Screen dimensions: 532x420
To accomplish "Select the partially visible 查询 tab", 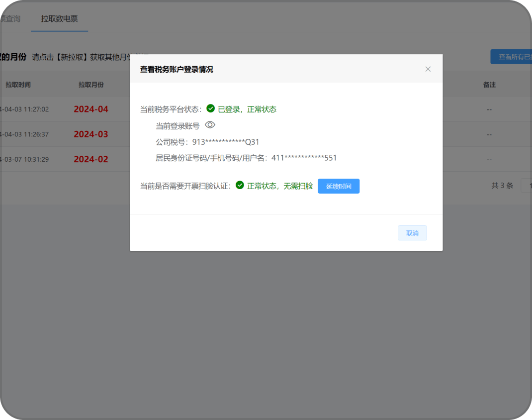I will [x=10, y=19].
